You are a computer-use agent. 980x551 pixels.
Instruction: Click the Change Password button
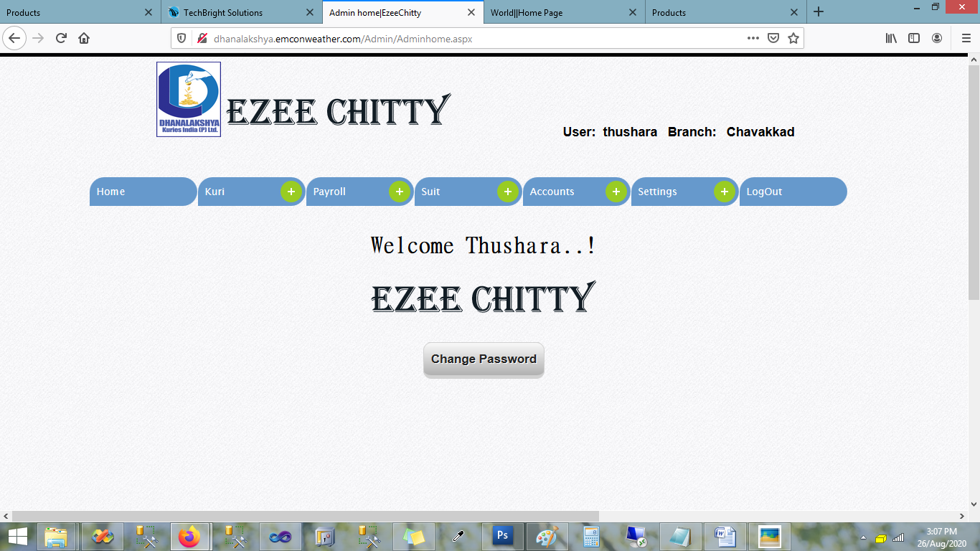pos(484,359)
